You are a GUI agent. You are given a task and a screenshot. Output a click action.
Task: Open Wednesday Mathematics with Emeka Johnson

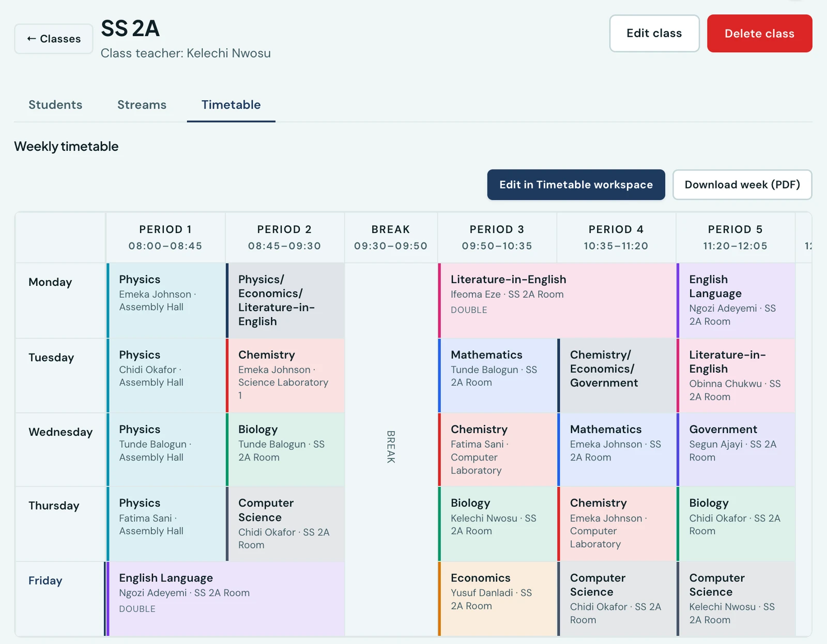[617, 449]
